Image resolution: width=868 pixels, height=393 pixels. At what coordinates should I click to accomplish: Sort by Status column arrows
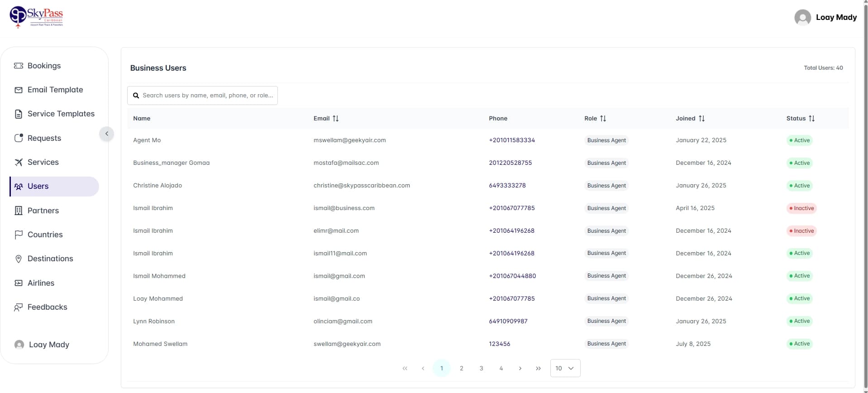point(811,119)
